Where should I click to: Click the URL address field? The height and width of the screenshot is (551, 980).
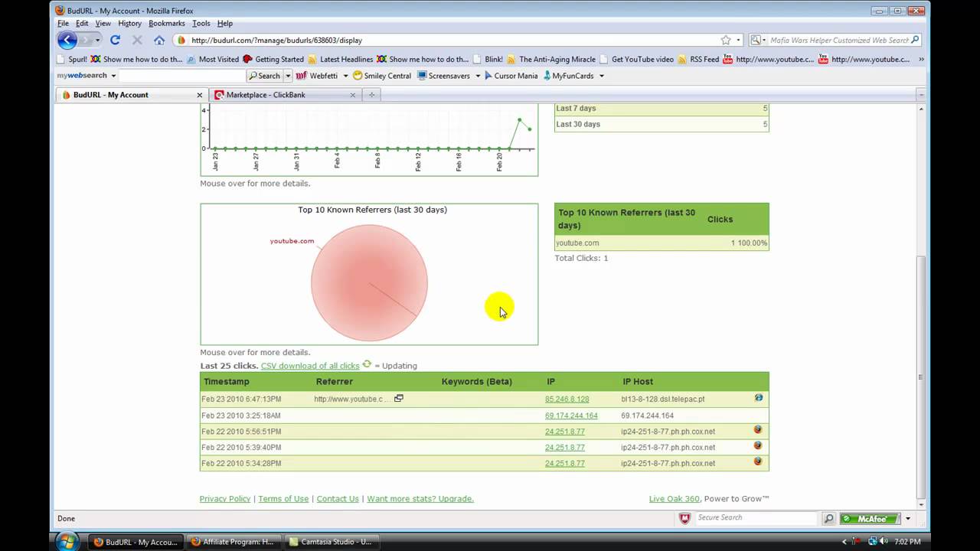coord(452,40)
